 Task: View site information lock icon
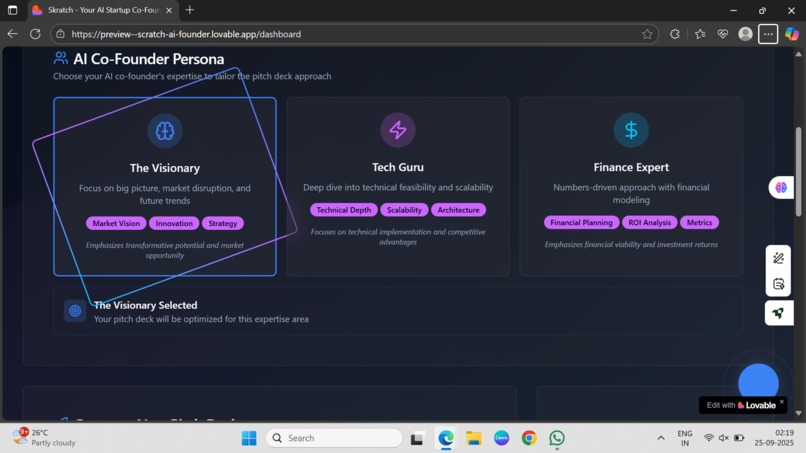tap(61, 34)
